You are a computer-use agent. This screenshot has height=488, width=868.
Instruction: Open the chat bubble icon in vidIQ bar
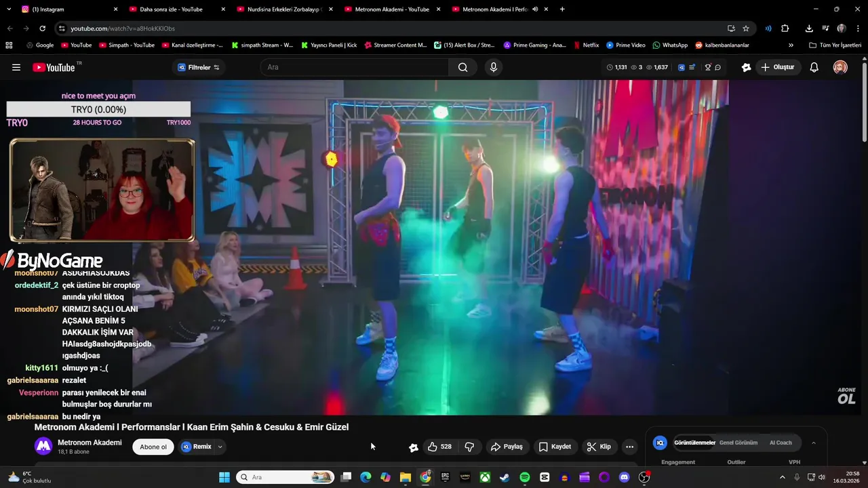click(717, 67)
